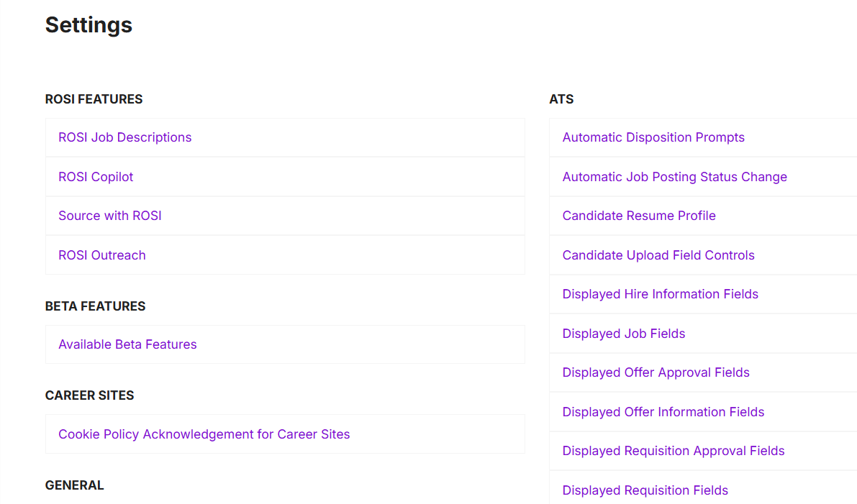Open ROSI Job Descriptions settings
857x504 pixels.
pos(124,137)
